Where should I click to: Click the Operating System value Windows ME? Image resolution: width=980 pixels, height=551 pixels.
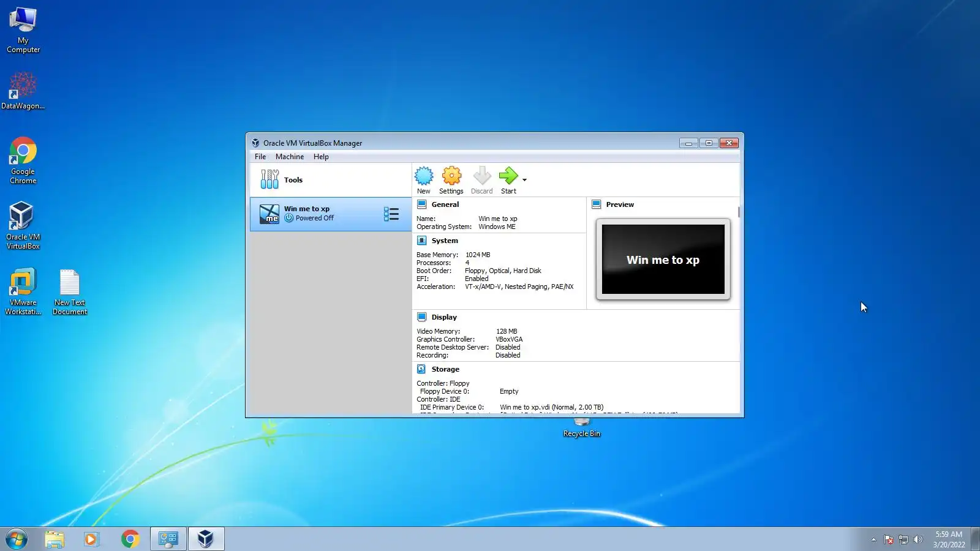click(x=497, y=227)
